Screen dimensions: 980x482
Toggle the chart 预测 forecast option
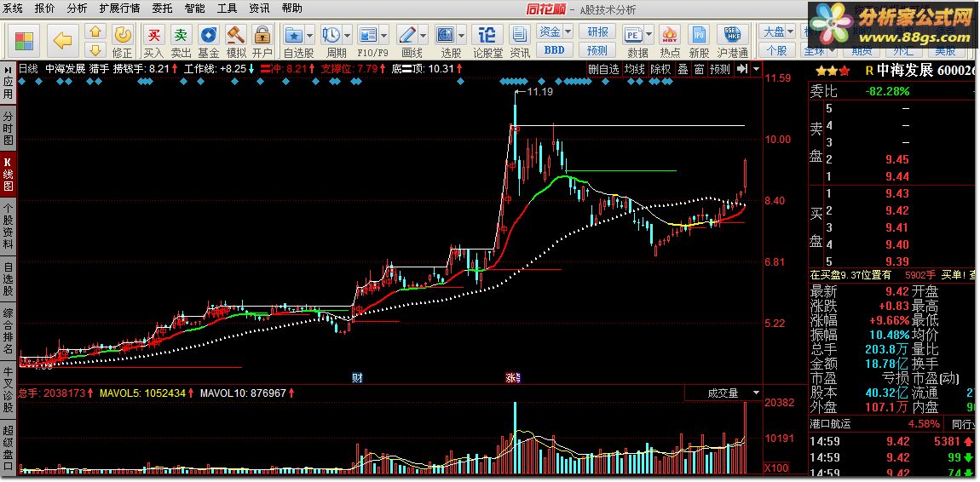coord(720,69)
